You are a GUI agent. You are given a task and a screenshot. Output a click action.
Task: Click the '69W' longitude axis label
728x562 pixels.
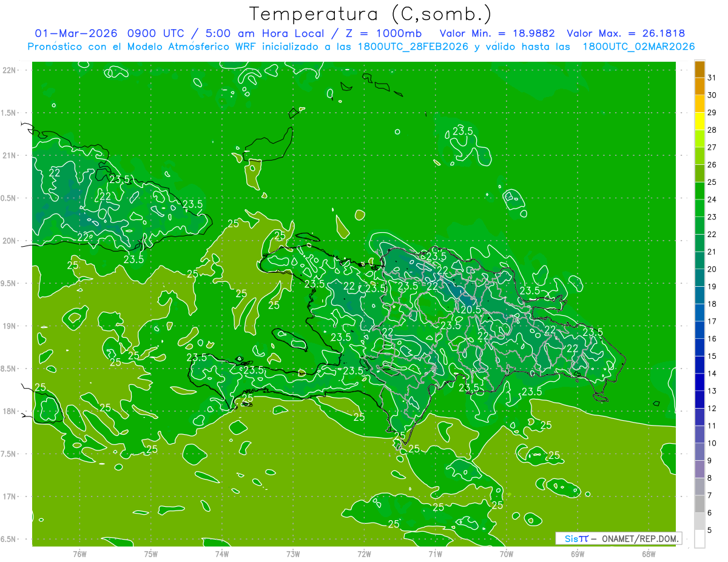tap(578, 554)
